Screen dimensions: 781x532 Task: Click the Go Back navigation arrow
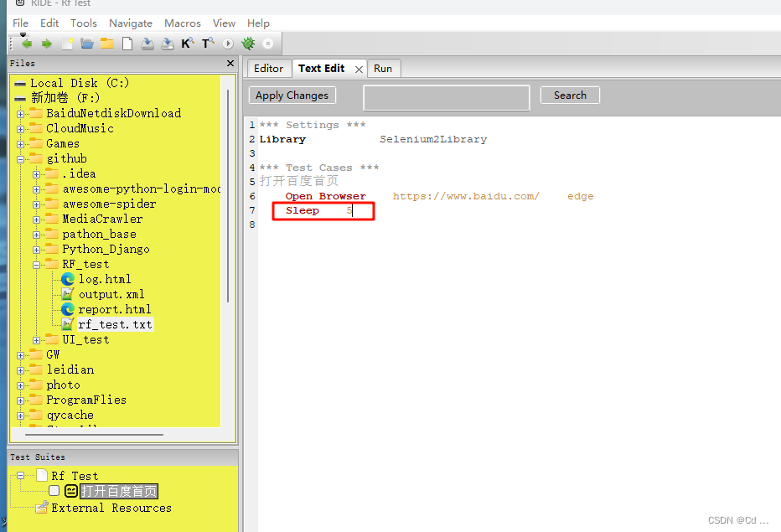(28, 43)
